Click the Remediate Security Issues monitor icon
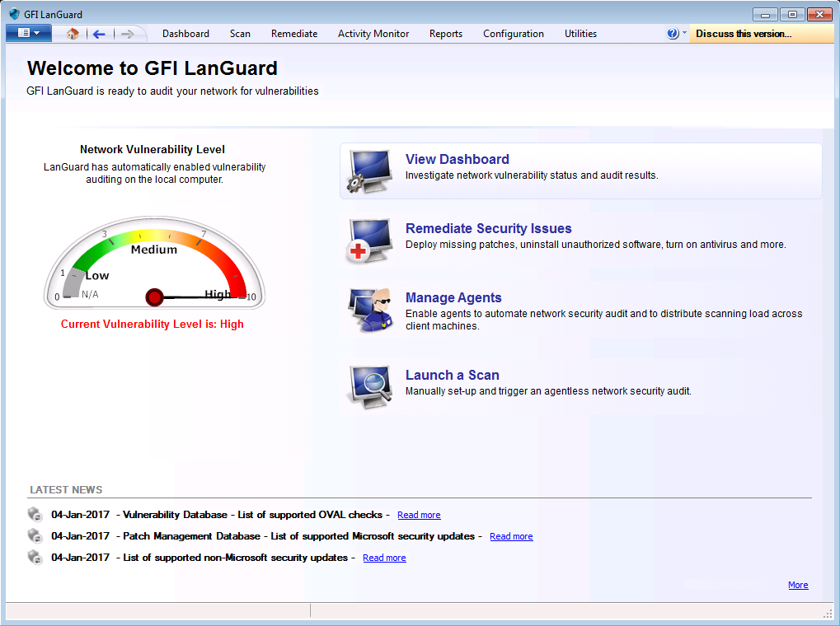Image resolution: width=840 pixels, height=626 pixels. [x=369, y=241]
